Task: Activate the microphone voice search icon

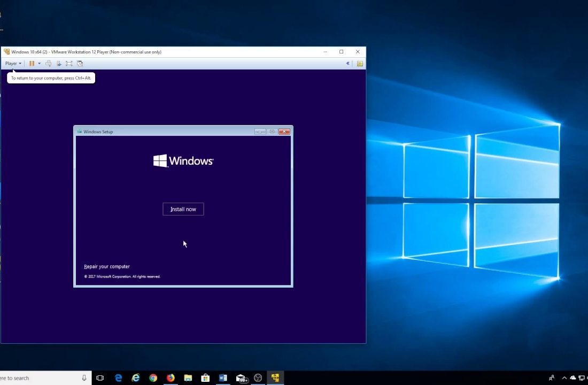Action: (x=84, y=378)
